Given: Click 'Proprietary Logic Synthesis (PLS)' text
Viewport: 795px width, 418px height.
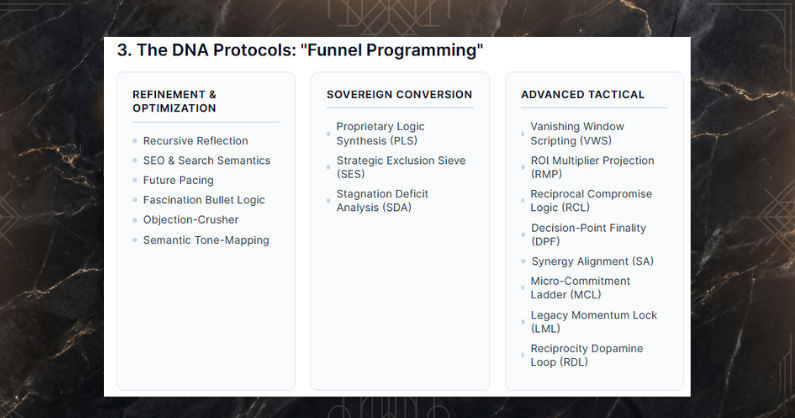Looking at the screenshot, I should click(380, 133).
